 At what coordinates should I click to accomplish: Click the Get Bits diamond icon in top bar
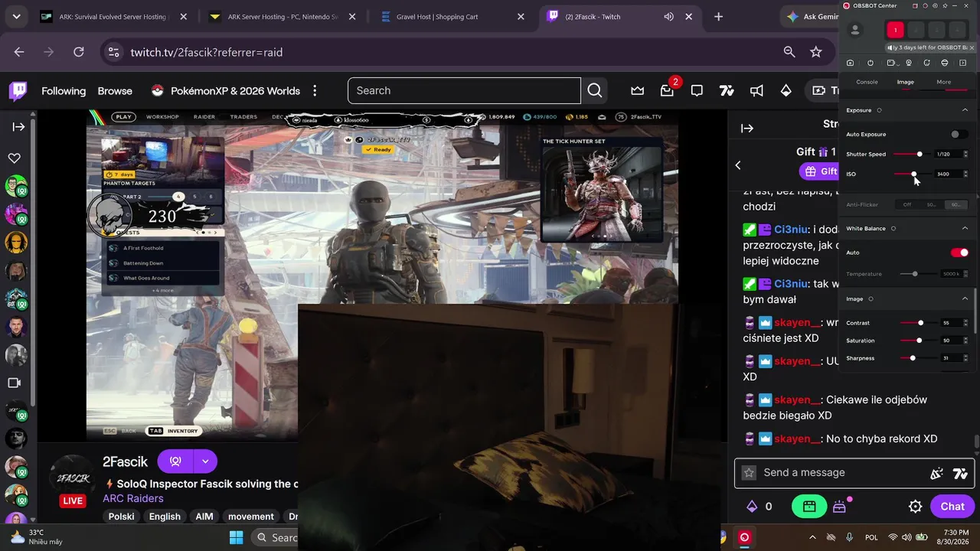point(786,90)
